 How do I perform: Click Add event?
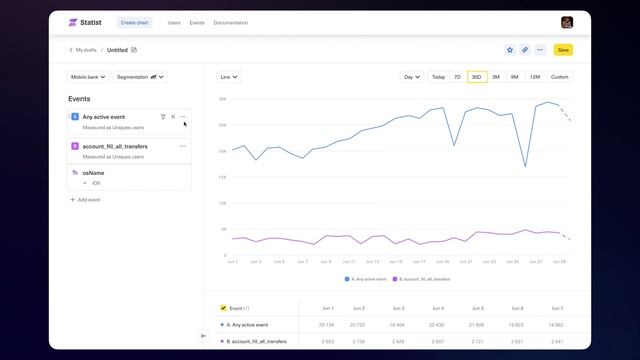85,200
